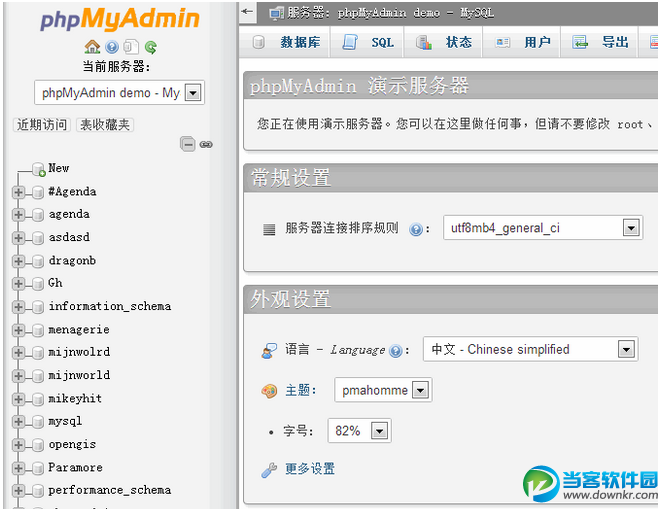
Task: Select the menagerie database name
Action: (79, 330)
